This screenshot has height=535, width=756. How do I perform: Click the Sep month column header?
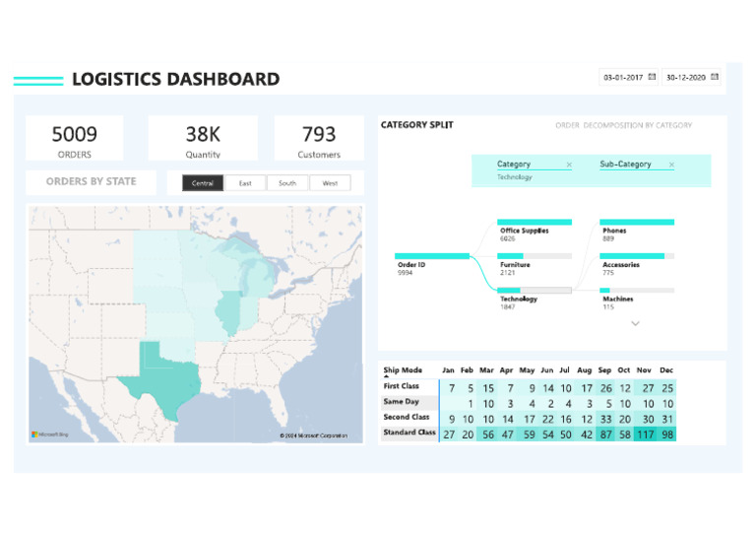point(604,370)
